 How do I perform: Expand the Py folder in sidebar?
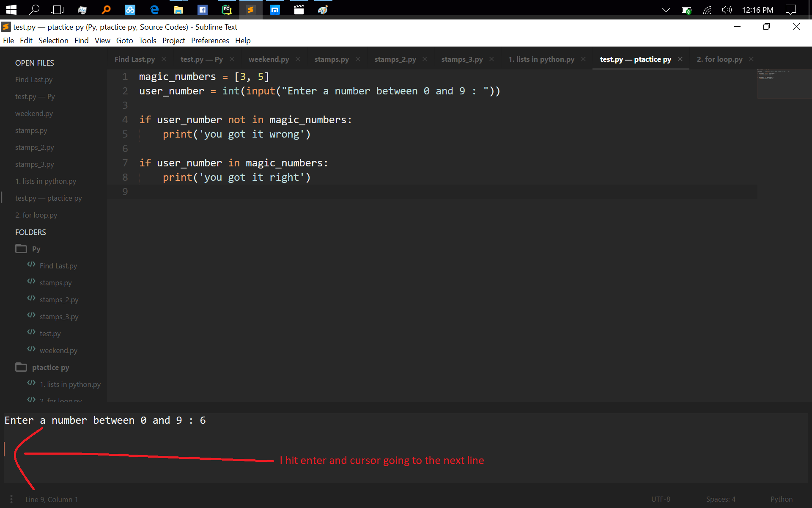pyautogui.click(x=20, y=249)
